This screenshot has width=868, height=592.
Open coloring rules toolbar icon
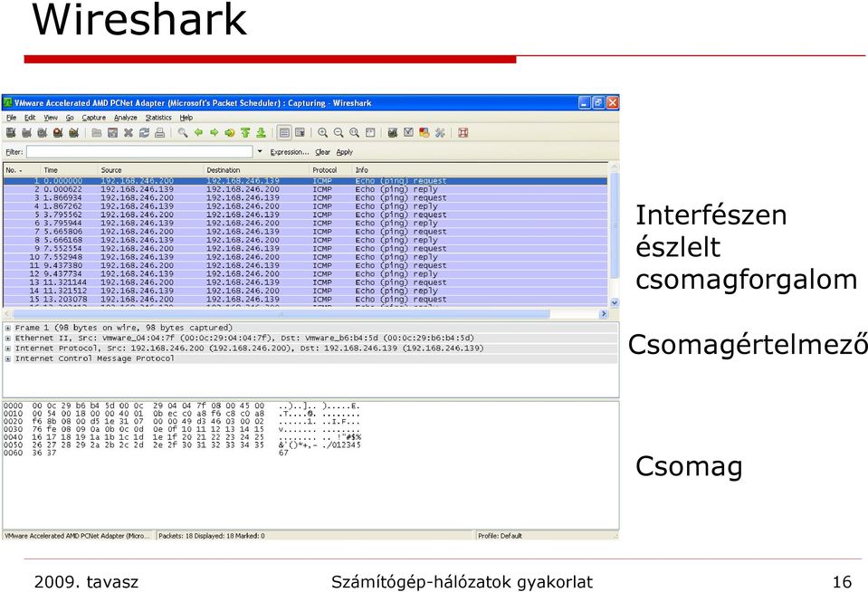pos(424,132)
